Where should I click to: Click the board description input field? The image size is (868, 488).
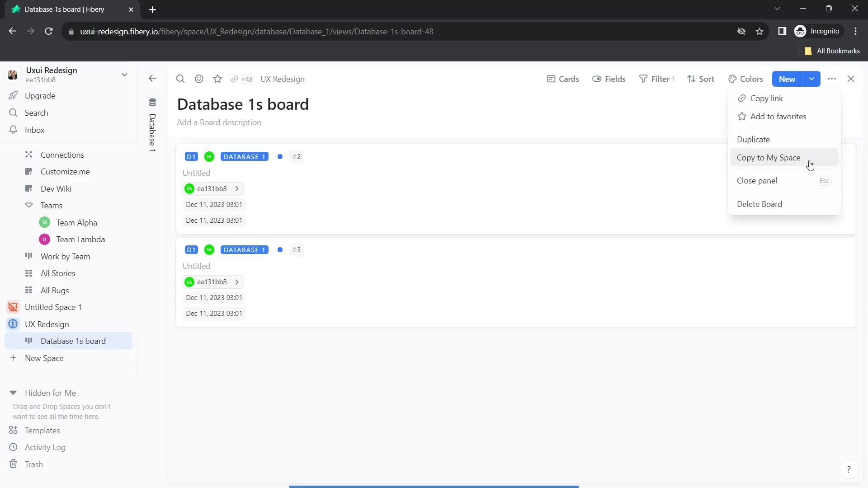219,122
